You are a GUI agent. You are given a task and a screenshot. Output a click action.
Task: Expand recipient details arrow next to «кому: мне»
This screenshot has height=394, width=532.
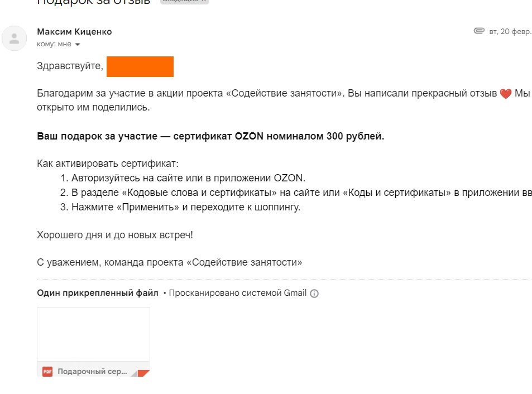tap(78, 45)
